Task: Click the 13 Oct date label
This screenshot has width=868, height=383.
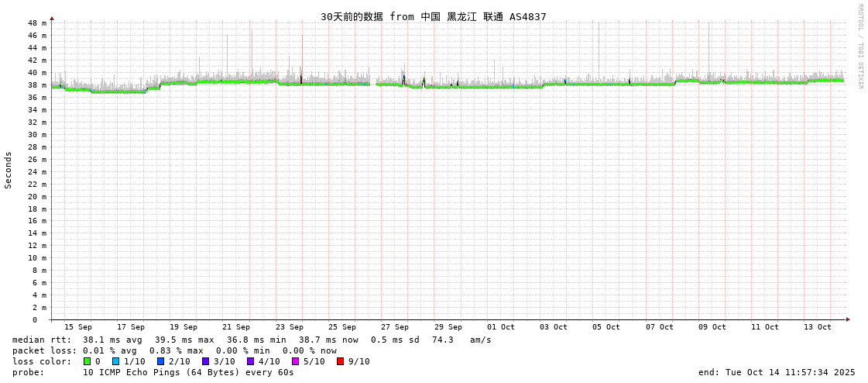Action: click(818, 327)
